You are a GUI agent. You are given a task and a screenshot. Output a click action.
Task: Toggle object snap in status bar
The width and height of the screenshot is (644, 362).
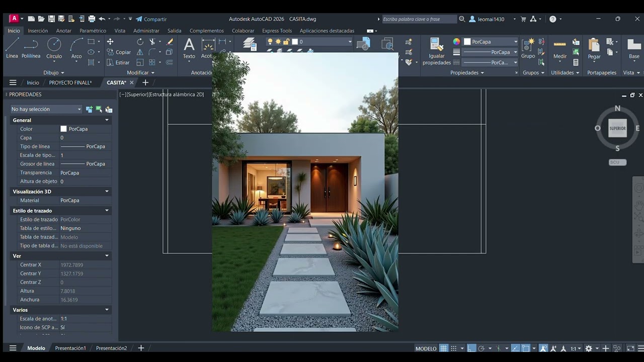click(x=526, y=348)
